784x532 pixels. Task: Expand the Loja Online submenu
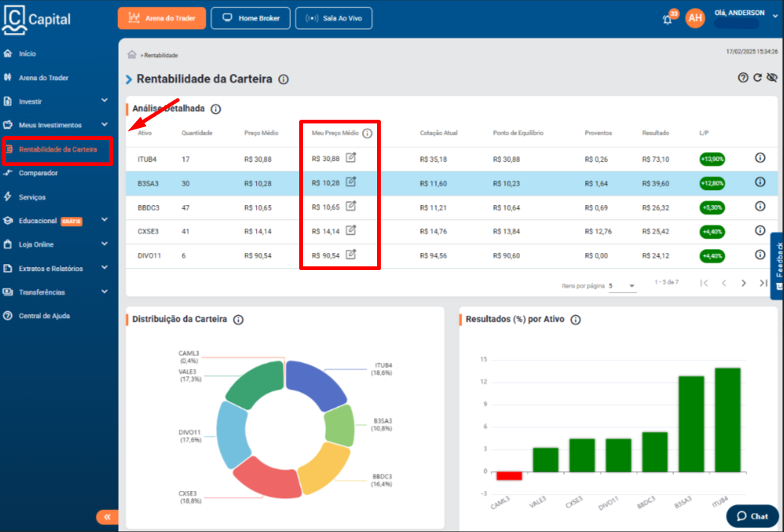coord(105,243)
